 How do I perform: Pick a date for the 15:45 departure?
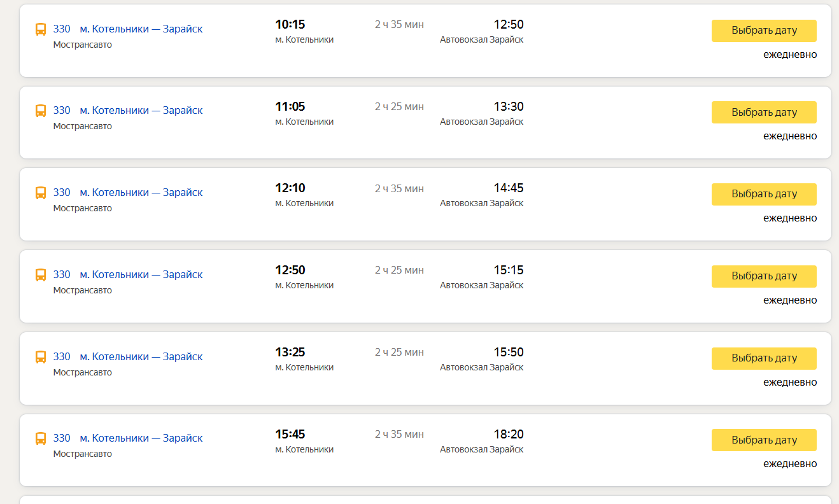point(764,440)
